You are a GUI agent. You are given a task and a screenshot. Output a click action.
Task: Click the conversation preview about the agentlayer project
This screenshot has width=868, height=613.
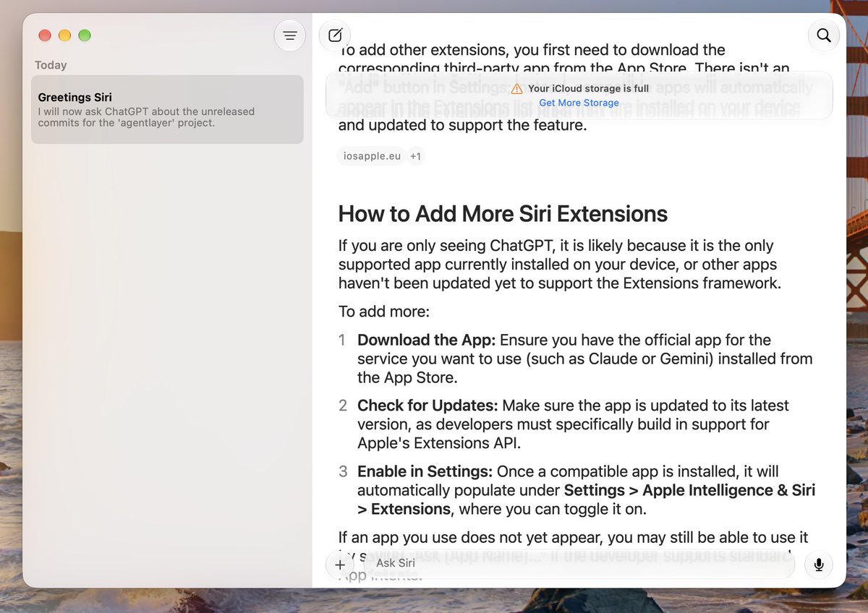[x=146, y=117]
